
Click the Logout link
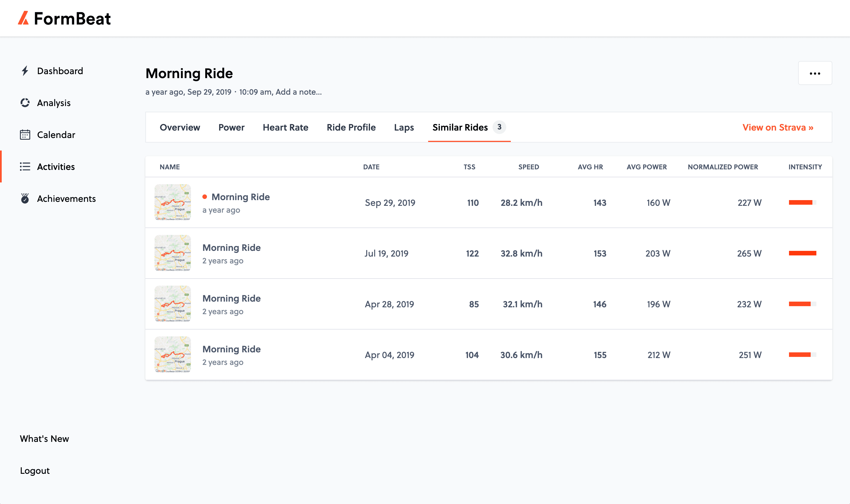(35, 470)
